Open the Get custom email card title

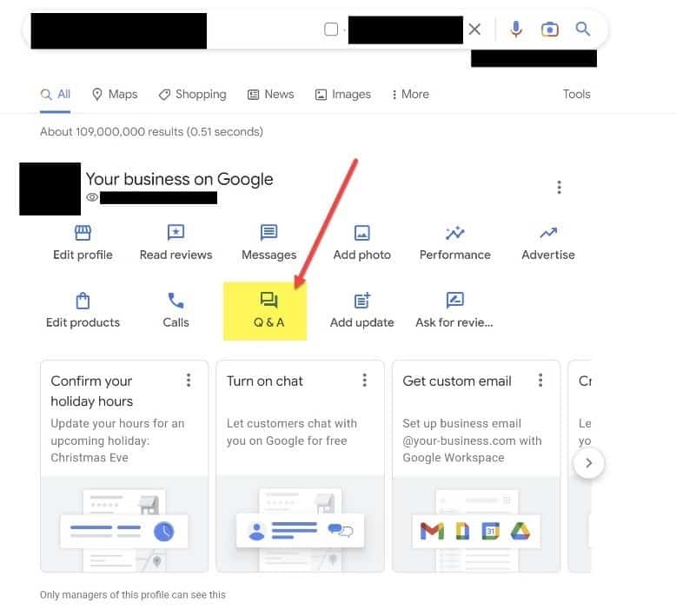click(x=457, y=381)
